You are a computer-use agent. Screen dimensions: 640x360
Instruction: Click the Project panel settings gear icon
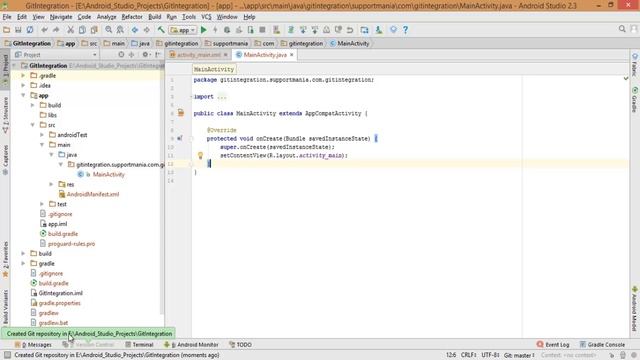click(x=145, y=54)
